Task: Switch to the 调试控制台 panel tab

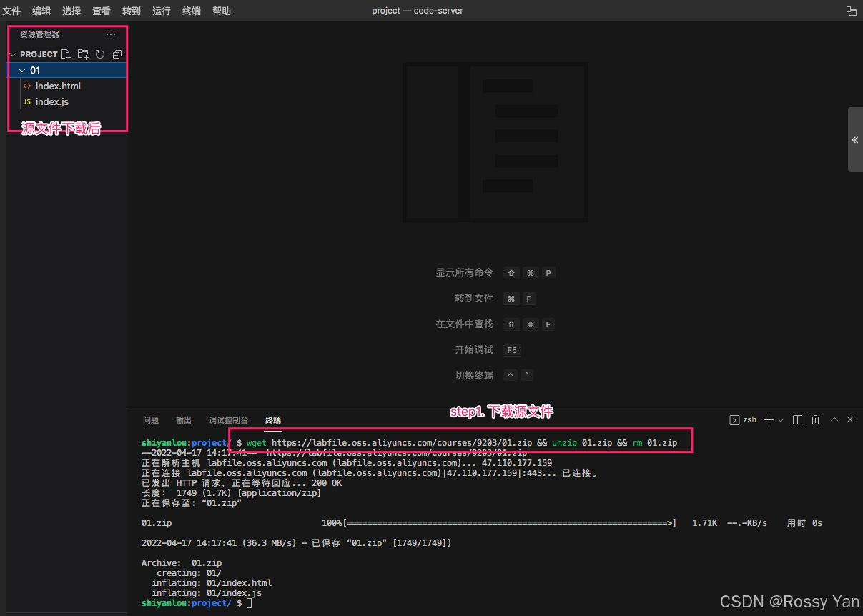Action: coord(228,420)
